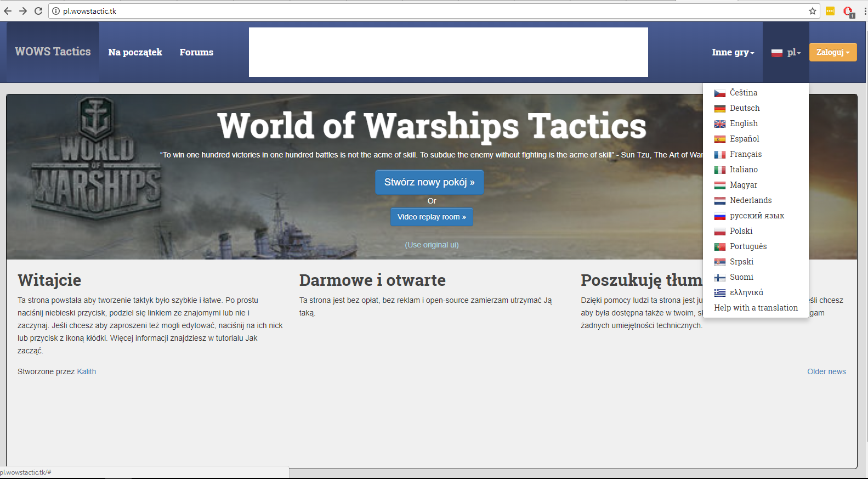Viewport: 868px width, 479px height.
Task: Expand the Zaloguj login dropdown
Action: [832, 52]
